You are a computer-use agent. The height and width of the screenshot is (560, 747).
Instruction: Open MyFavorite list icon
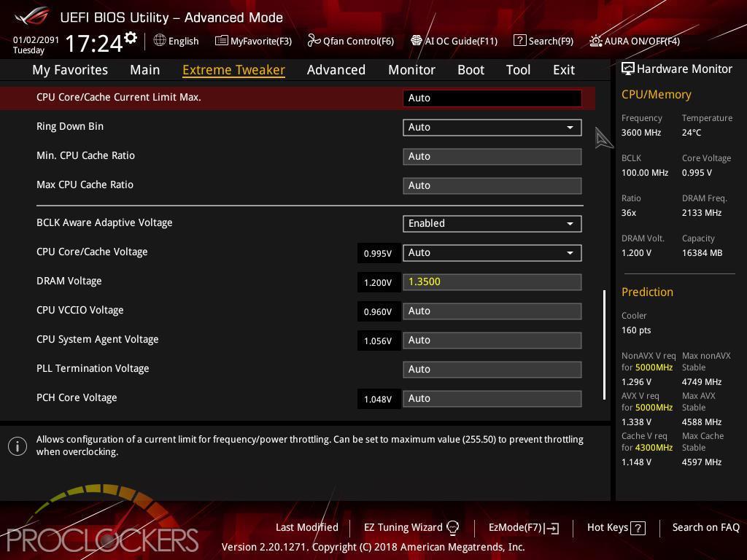[222, 41]
